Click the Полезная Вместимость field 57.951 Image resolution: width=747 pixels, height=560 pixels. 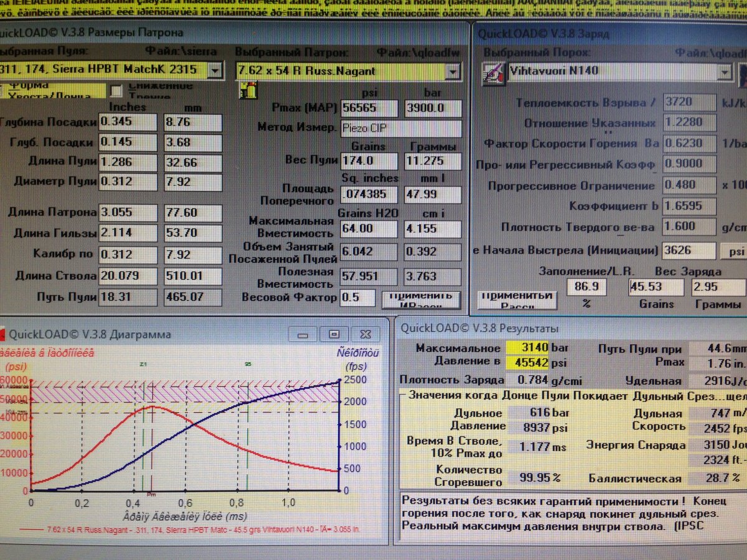[x=369, y=276]
